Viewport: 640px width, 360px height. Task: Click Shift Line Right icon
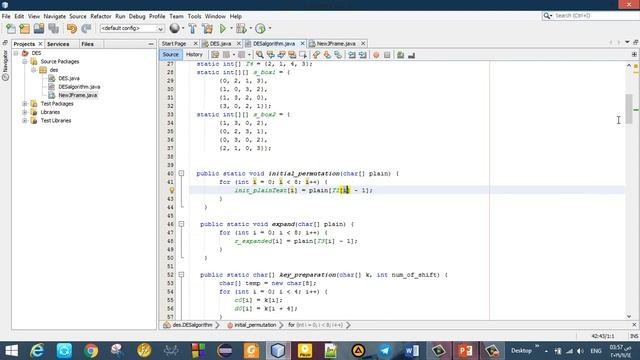click(x=362, y=55)
